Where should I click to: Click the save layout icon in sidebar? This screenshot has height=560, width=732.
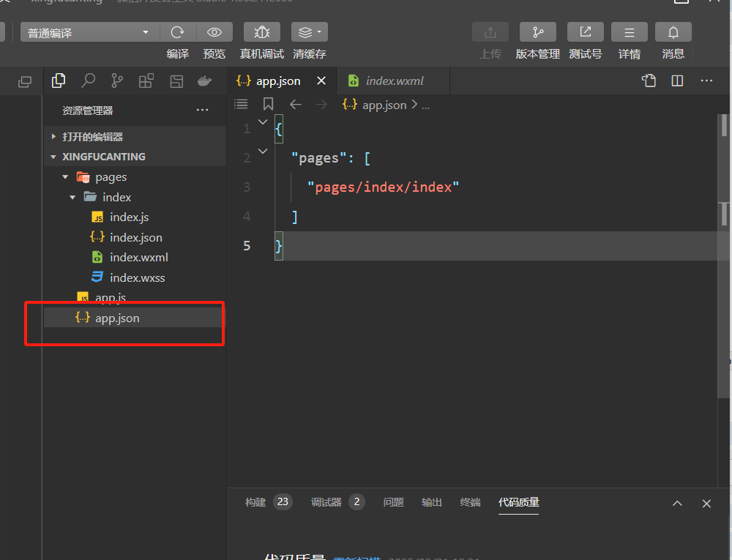click(176, 81)
